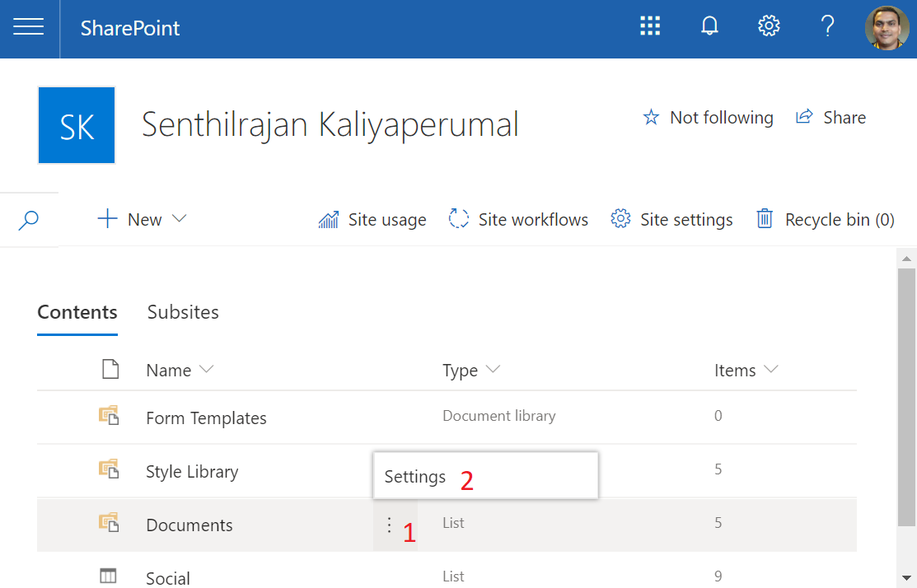Open the settings gear in header
917x588 pixels.
click(x=769, y=27)
